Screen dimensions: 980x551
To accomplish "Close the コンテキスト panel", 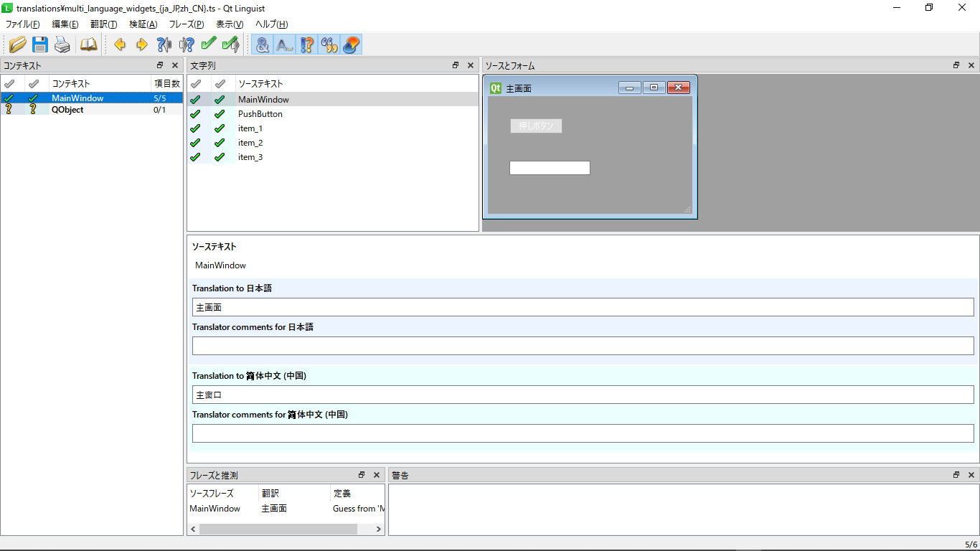I will 175,65.
